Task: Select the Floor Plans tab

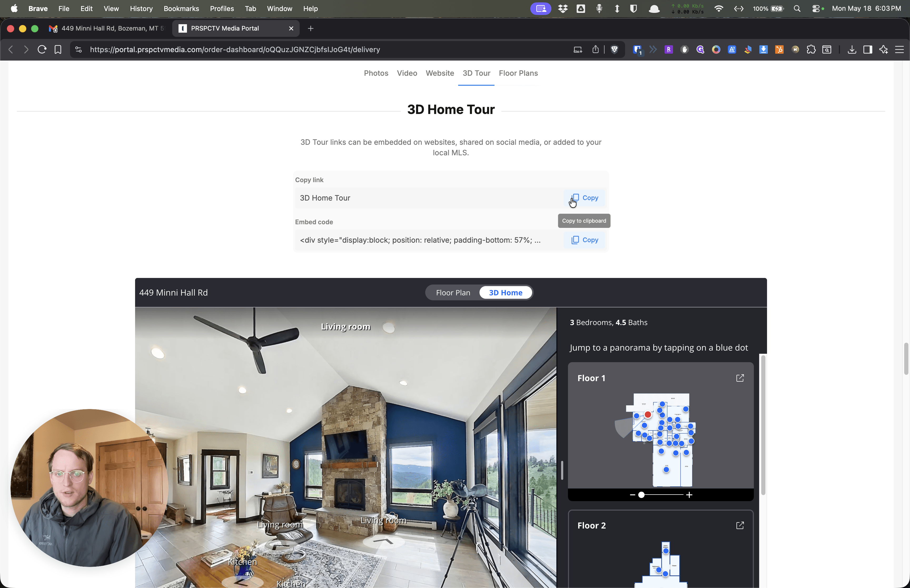Action: [518, 73]
